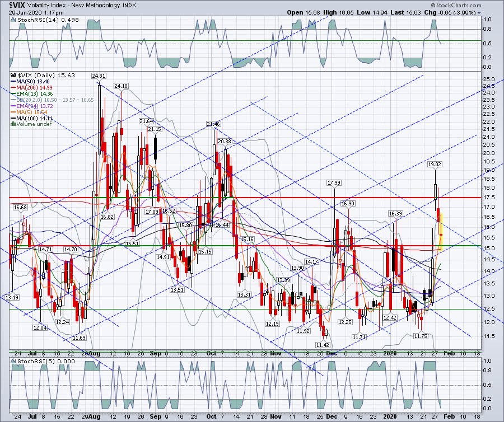This screenshot has height=422, width=504.
Task: Click the 20.38 price label
Action: click(x=225, y=141)
